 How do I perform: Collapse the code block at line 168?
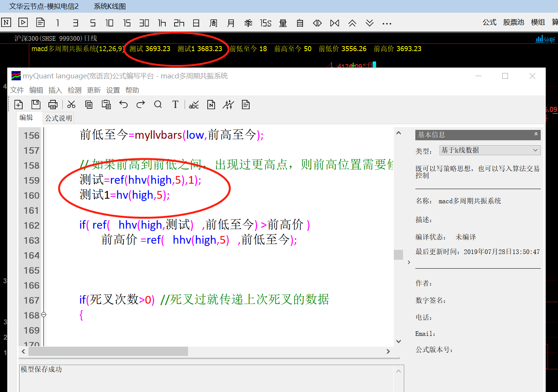tap(44, 315)
